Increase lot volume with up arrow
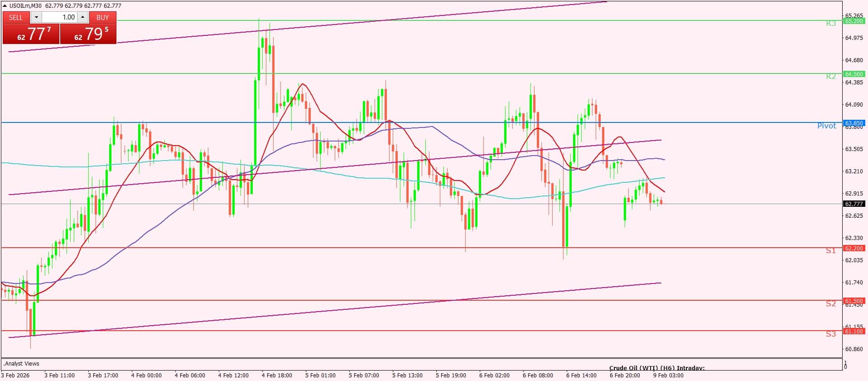868x381 pixels. tap(82, 17)
